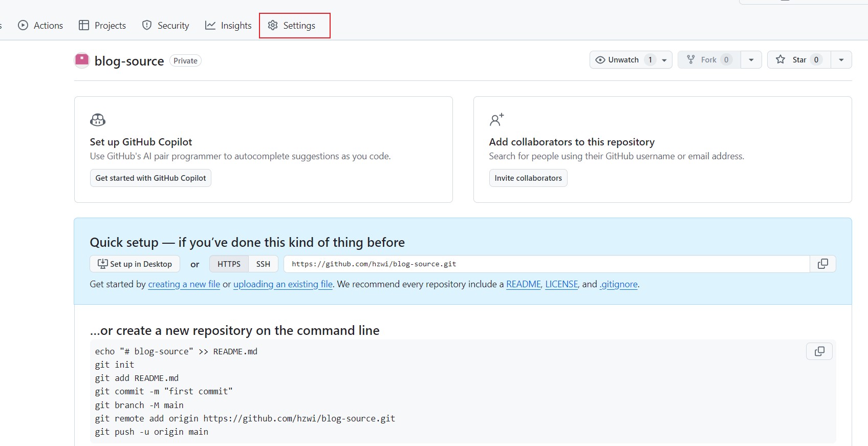The height and width of the screenshot is (446, 868).
Task: Click the echo "# blog-source" command line
Action: (x=176, y=351)
